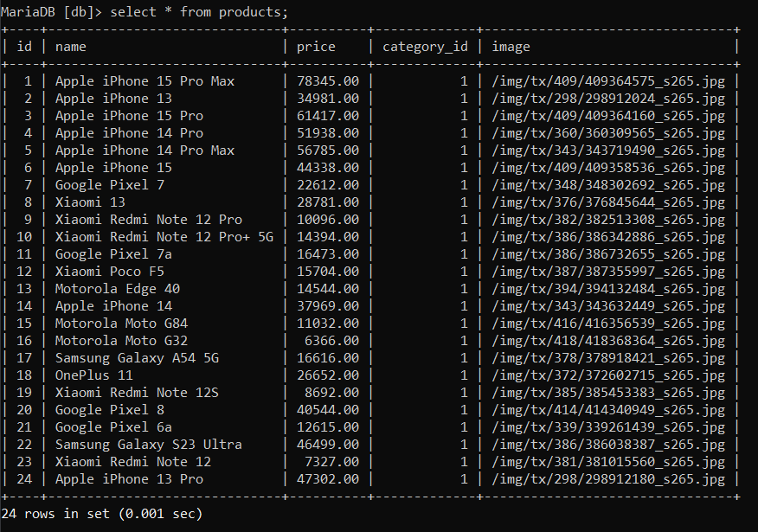Click image path 343719490_s265.jpg
Screen dimensions: 758x532
608,151
